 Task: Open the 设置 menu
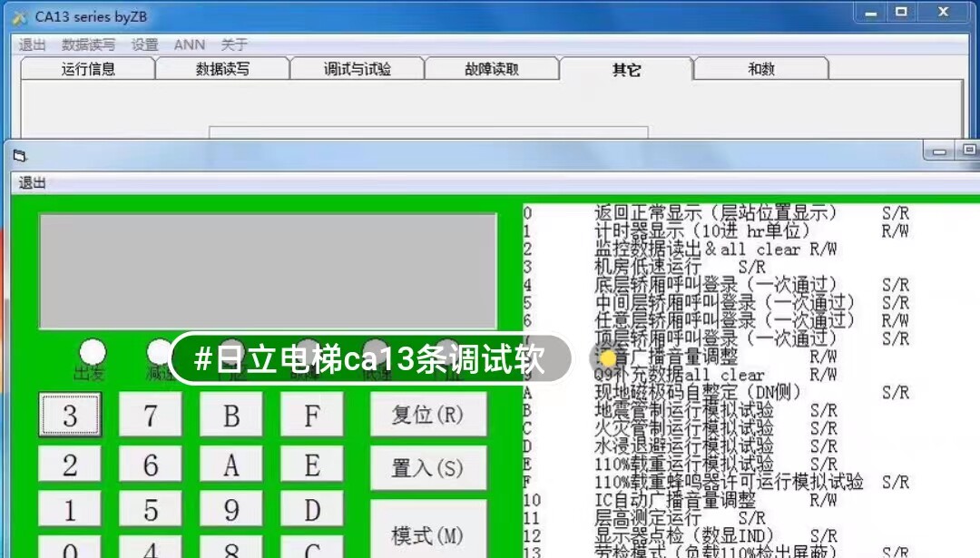coord(145,44)
